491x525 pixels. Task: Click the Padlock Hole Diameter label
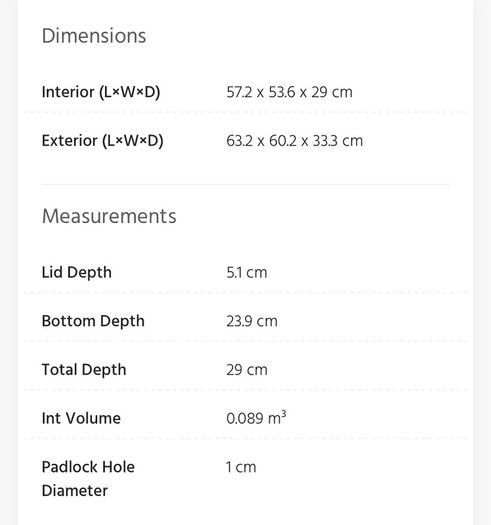click(88, 479)
